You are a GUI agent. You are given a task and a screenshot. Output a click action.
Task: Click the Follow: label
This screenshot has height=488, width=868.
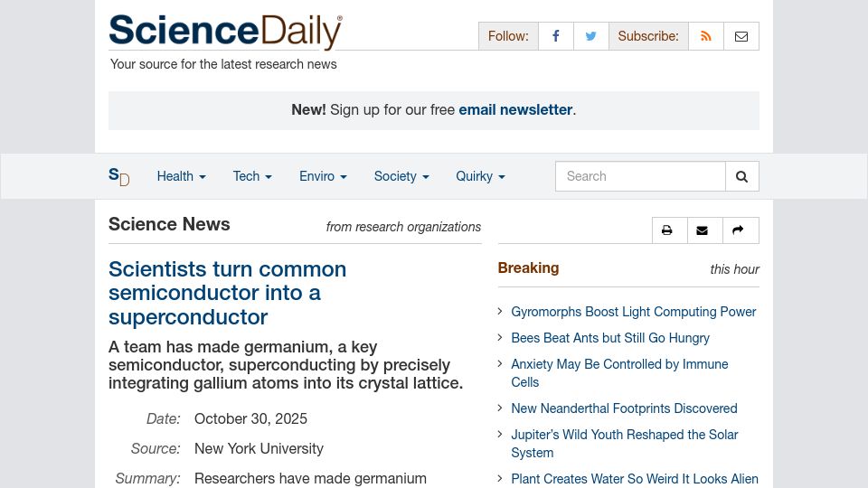click(508, 36)
